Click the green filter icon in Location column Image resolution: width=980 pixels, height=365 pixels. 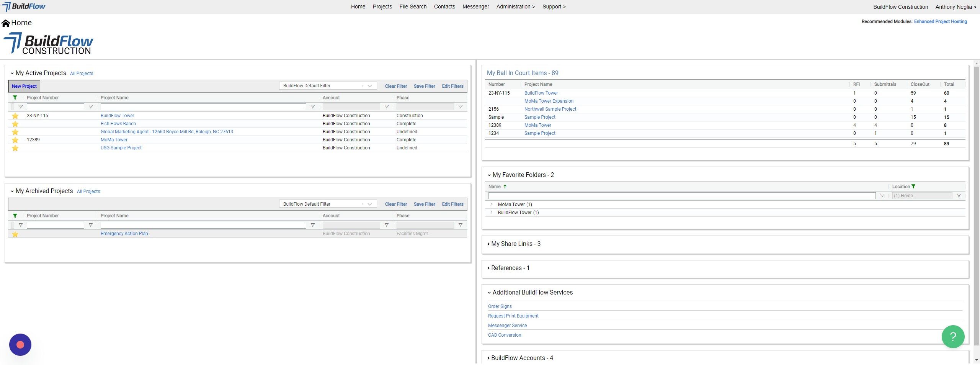pos(913,187)
